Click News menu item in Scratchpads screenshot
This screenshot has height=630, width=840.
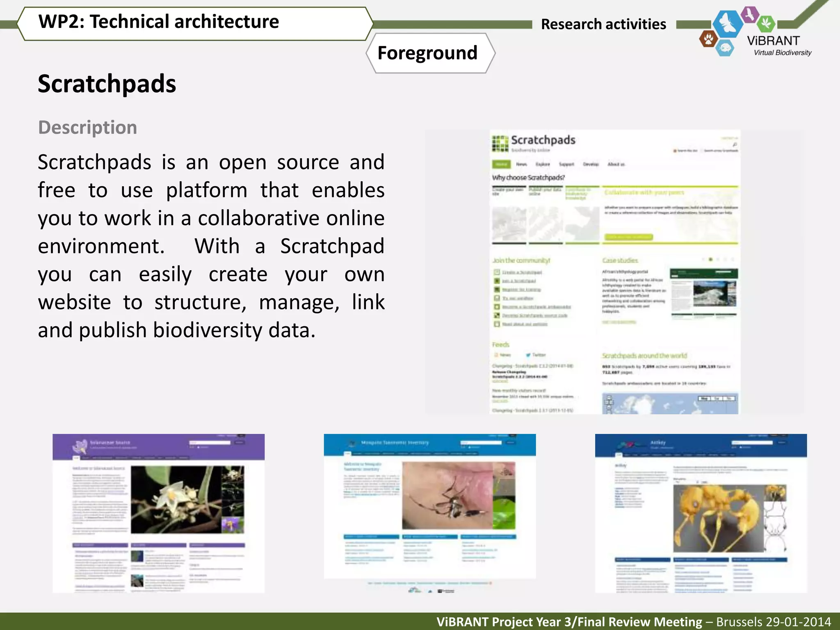pos(521,164)
